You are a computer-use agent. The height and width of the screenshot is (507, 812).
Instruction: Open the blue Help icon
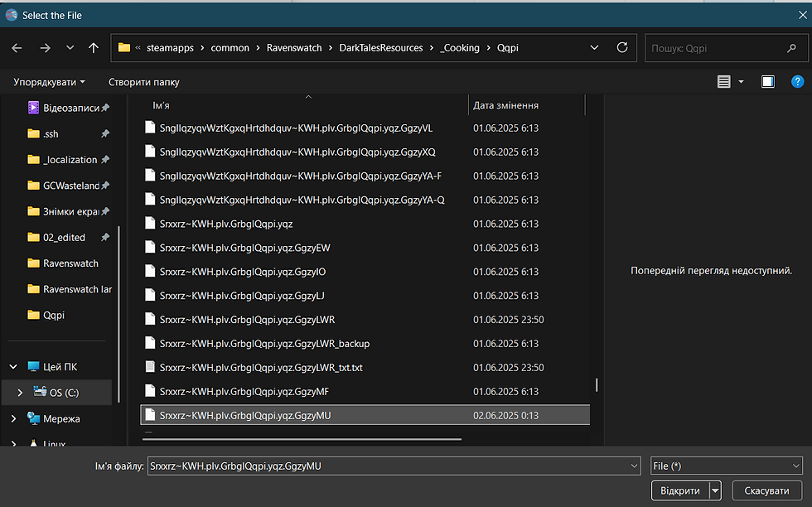[797, 82]
